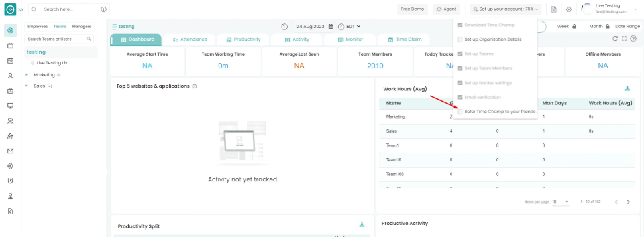Select the Date Range option

[627, 26]
